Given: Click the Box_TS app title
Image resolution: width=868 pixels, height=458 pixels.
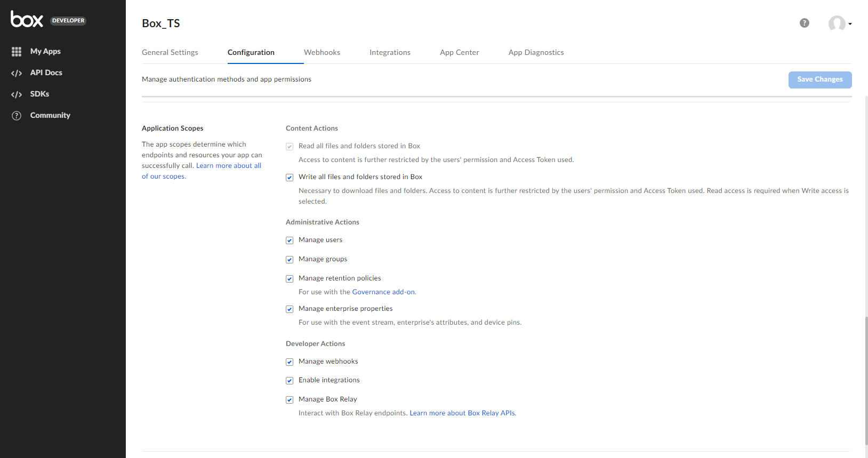Looking at the screenshot, I should (161, 23).
